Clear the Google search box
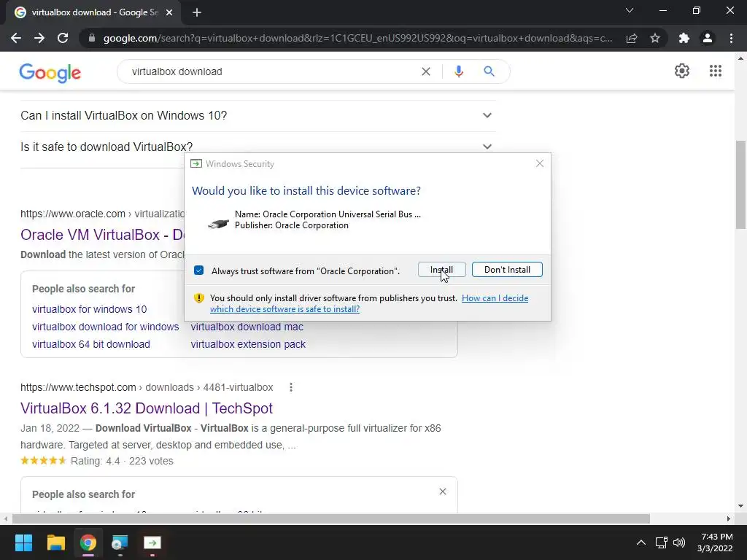 click(x=426, y=71)
